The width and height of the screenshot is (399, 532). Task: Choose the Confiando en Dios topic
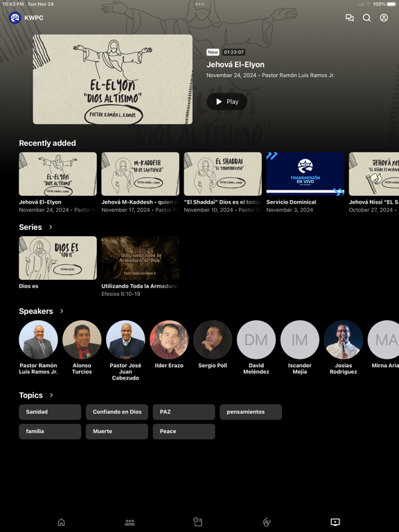pyautogui.click(x=116, y=412)
